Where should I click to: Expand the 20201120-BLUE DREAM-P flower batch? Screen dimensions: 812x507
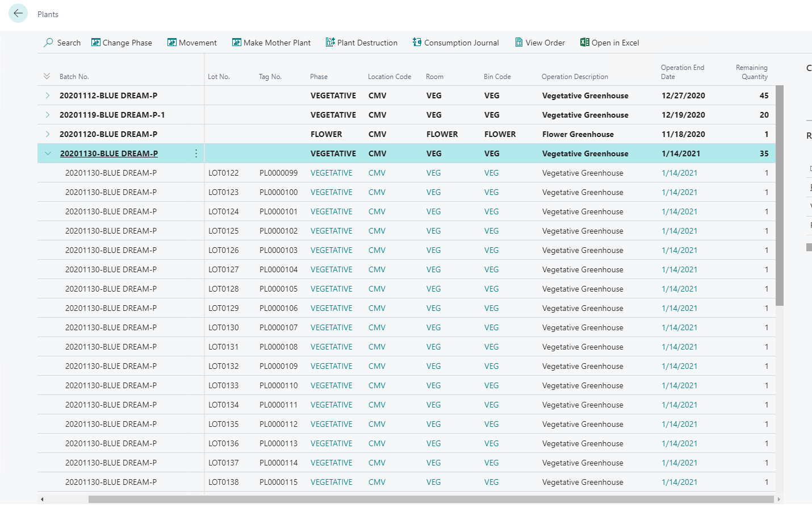click(x=48, y=134)
